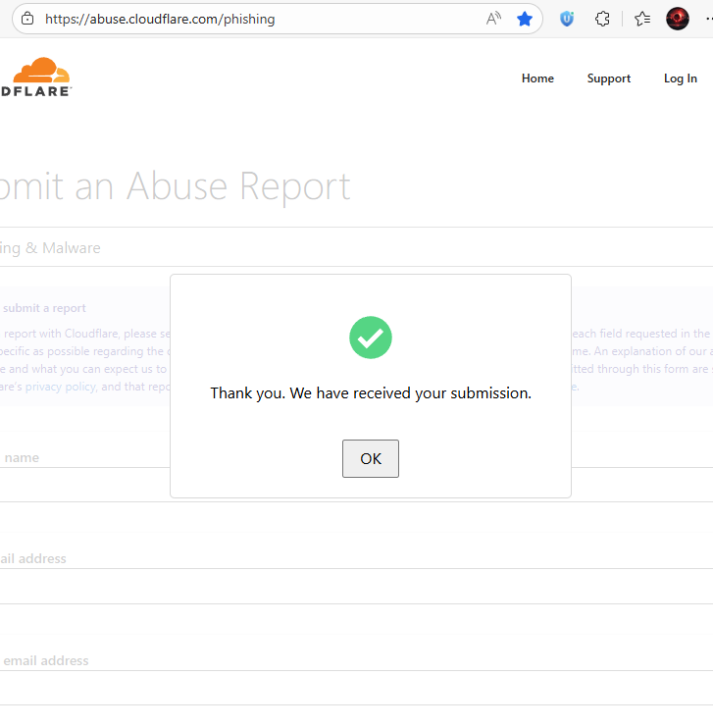Click the Log In nav link

(681, 78)
